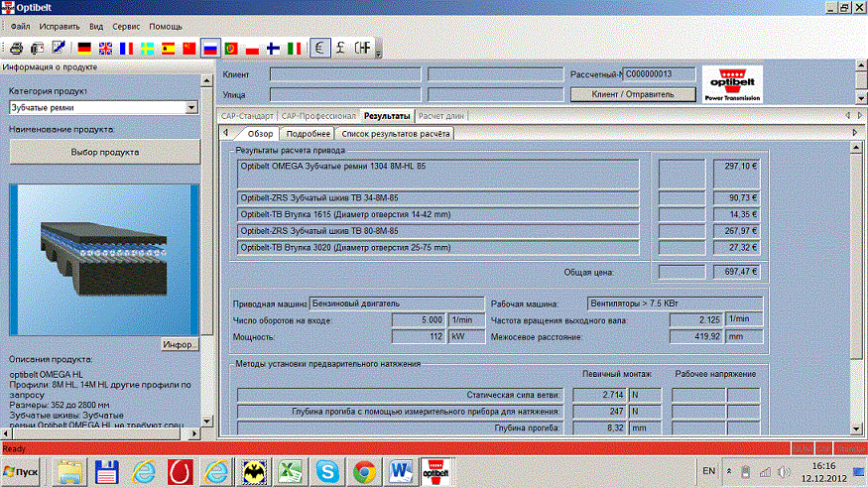Screen dimensions: 868x488
Task: Select Pound sterling currency button
Action: pos(341,49)
